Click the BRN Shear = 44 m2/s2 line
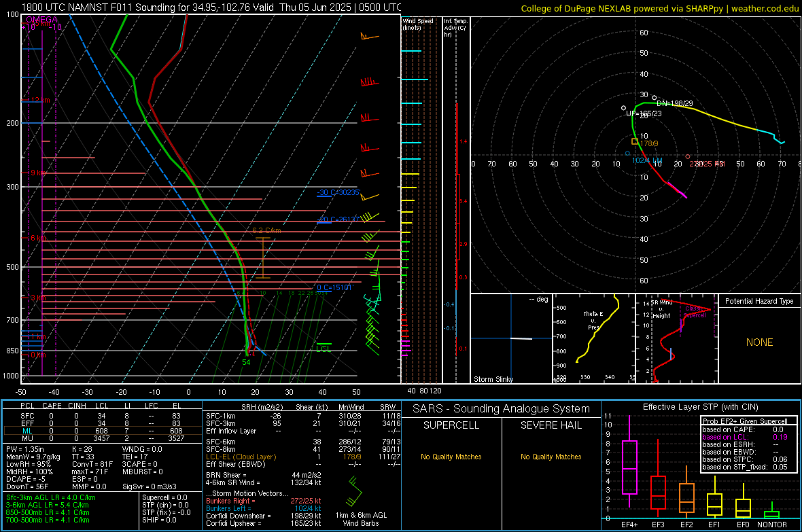Image resolution: width=802 pixels, height=532 pixels. click(x=264, y=475)
